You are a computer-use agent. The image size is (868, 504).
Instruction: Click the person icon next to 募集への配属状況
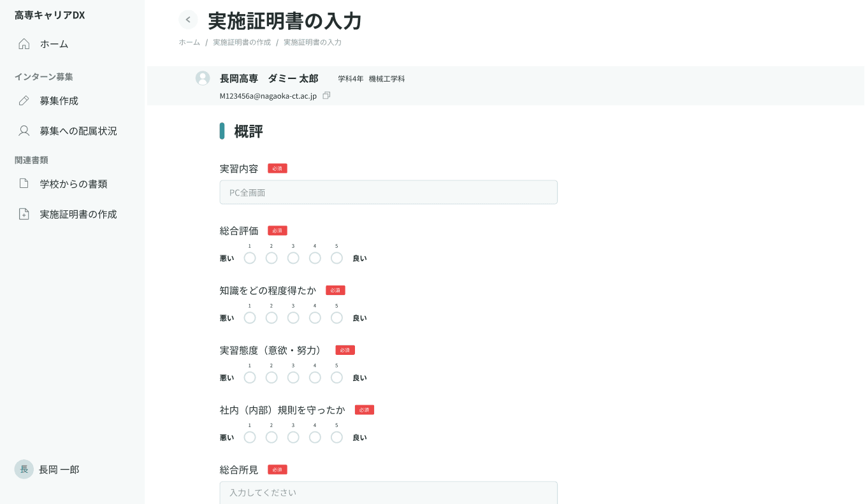(24, 130)
